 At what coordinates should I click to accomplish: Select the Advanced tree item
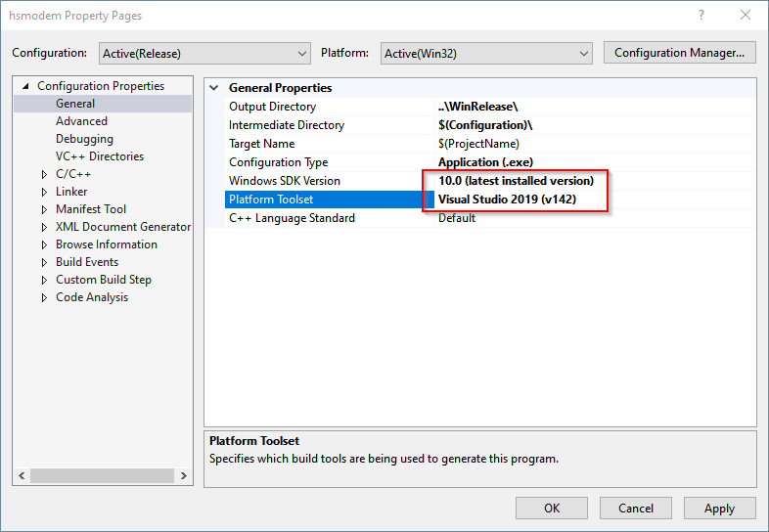click(81, 121)
